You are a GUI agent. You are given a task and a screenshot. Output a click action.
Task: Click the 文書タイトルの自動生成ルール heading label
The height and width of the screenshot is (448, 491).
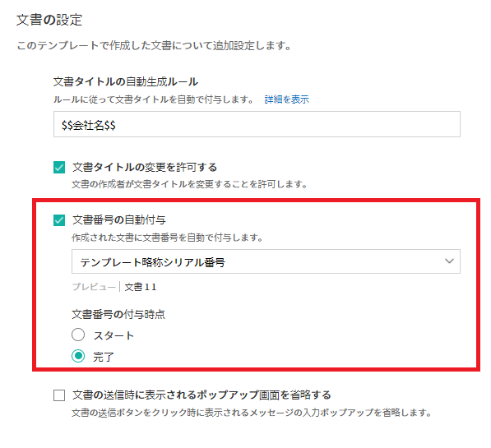click(x=126, y=82)
